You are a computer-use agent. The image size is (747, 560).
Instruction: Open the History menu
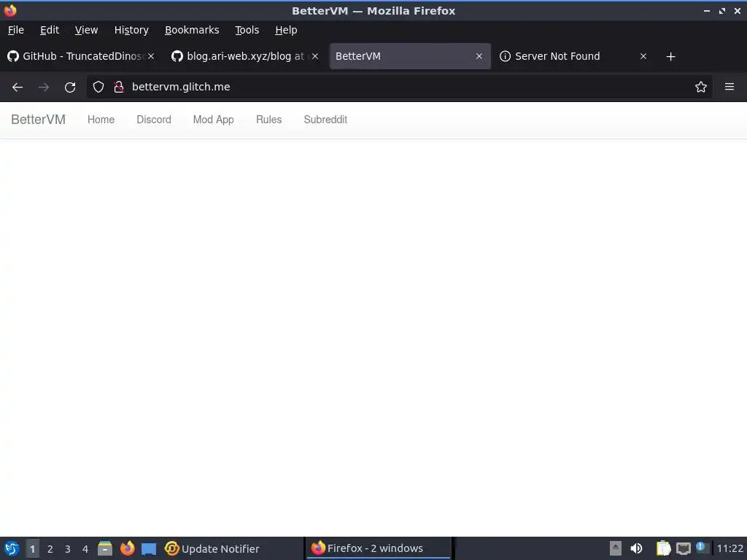[131, 30]
